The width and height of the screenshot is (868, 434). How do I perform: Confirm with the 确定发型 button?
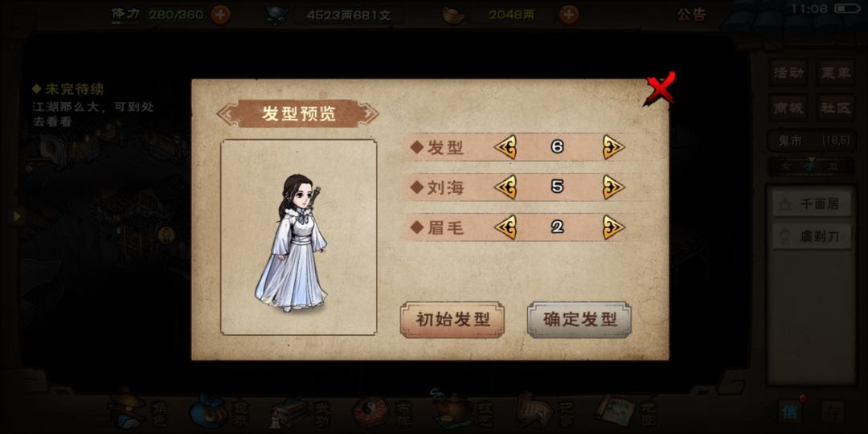tap(579, 319)
